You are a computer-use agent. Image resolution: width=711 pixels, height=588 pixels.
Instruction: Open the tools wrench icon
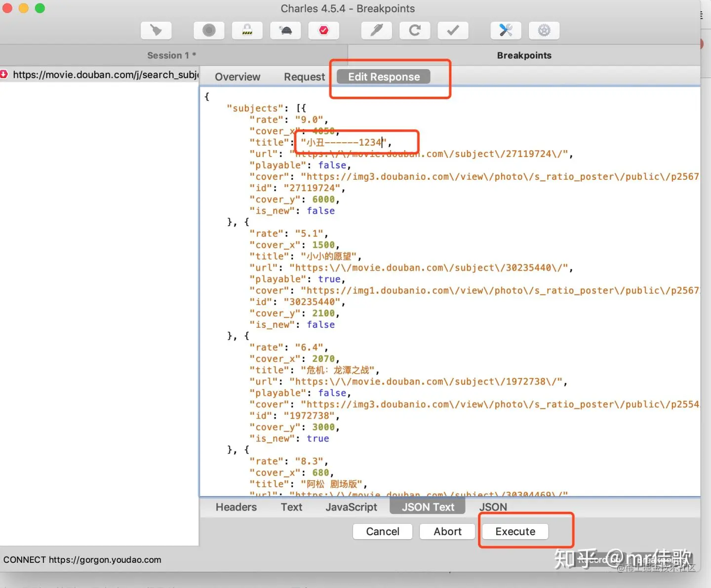(506, 31)
